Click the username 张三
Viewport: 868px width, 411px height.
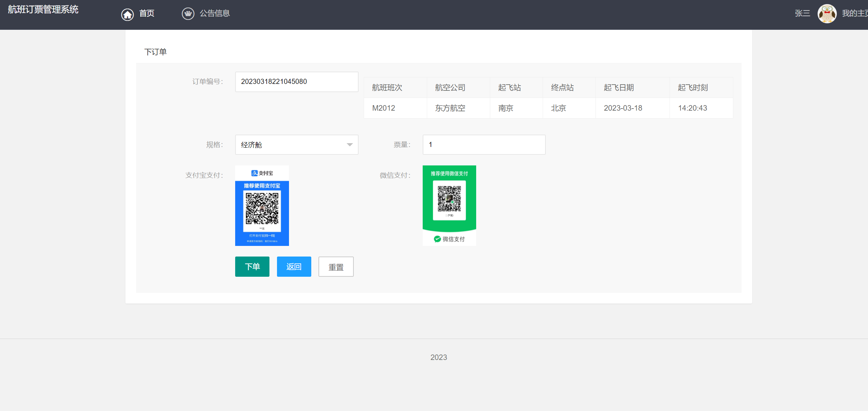coord(803,13)
